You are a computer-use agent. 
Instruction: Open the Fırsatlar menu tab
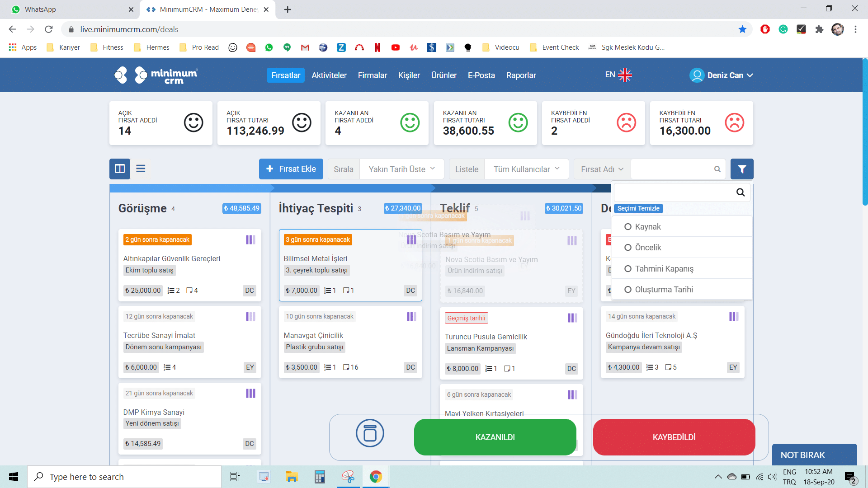286,75
